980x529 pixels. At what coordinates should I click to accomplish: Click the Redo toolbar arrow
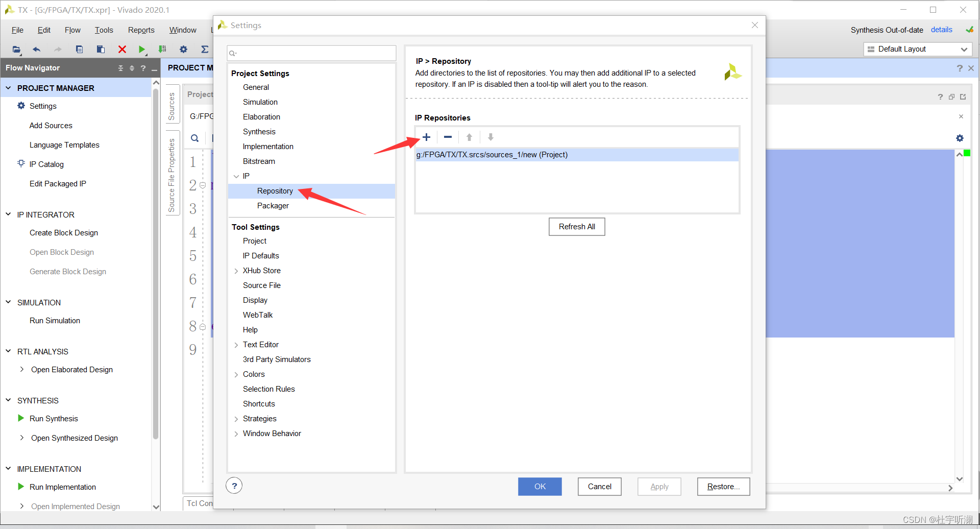point(58,50)
